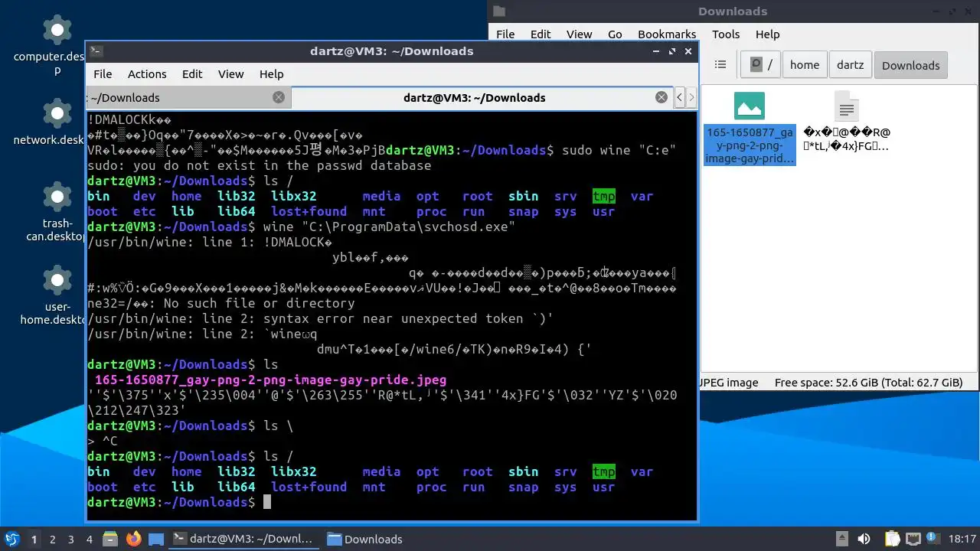The height and width of the screenshot is (551, 980).
Task: Click the Downloads window title bar folder icon
Action: click(x=499, y=11)
